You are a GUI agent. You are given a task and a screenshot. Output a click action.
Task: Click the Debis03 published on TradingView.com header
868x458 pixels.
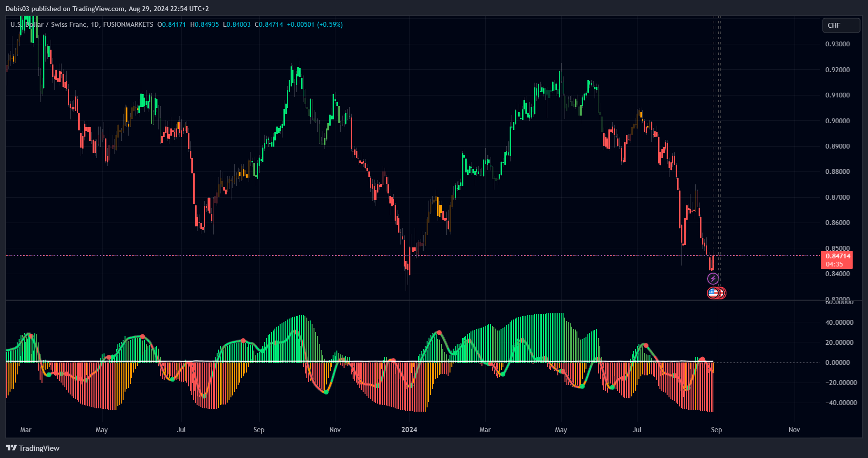coord(107,9)
